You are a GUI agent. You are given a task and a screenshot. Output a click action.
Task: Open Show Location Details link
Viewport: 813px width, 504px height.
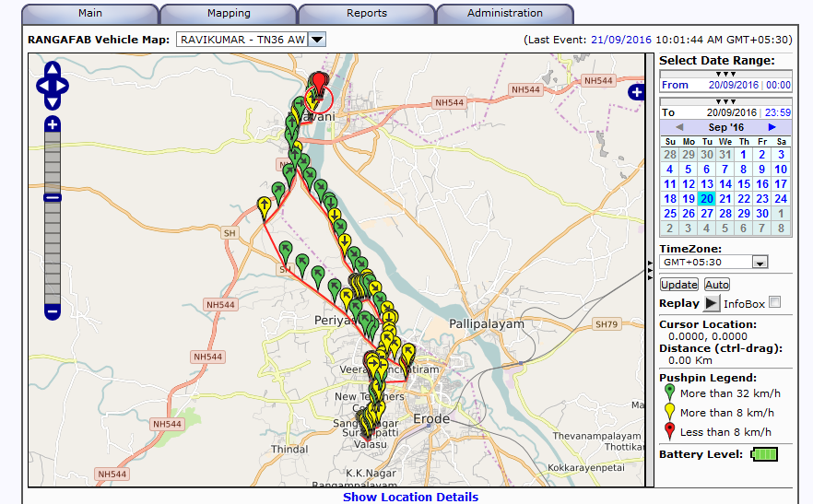pos(410,497)
